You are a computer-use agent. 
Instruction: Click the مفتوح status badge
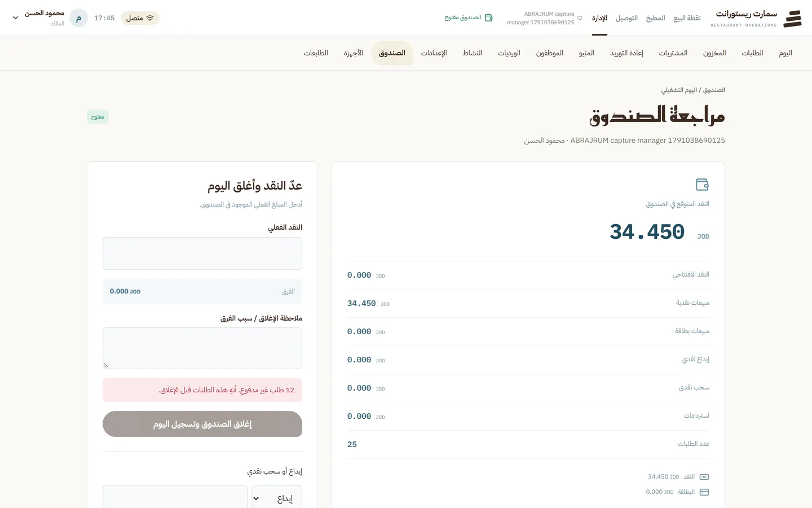pos(98,117)
